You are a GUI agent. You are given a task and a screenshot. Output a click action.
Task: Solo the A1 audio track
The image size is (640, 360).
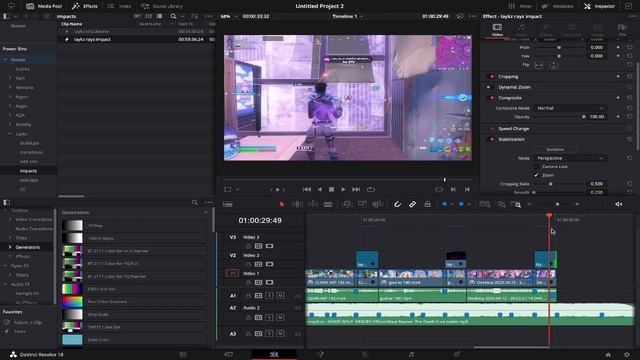[269, 295]
